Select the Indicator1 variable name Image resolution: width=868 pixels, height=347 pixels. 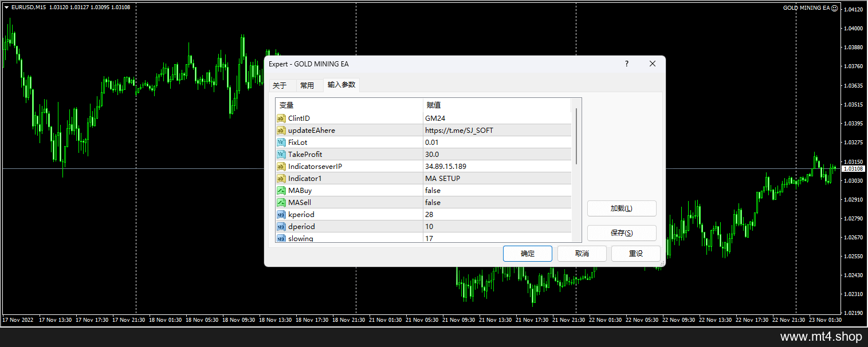pyautogui.click(x=305, y=179)
